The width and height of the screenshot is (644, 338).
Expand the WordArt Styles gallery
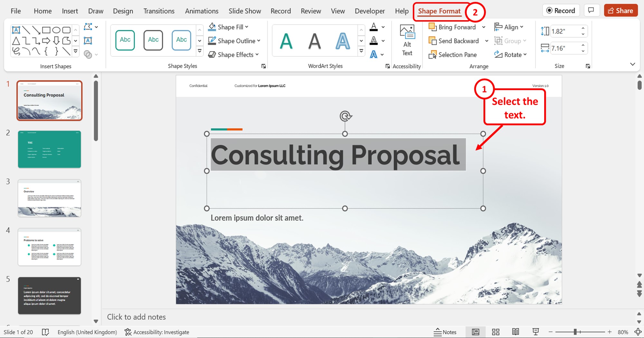(361, 50)
